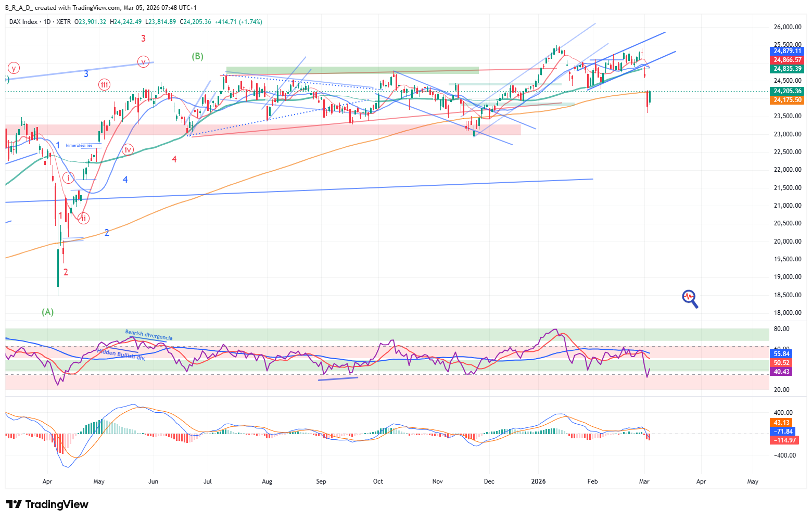Screen dimensions: 812x520
Task: Click the green (B) wave label
Action: click(x=197, y=56)
